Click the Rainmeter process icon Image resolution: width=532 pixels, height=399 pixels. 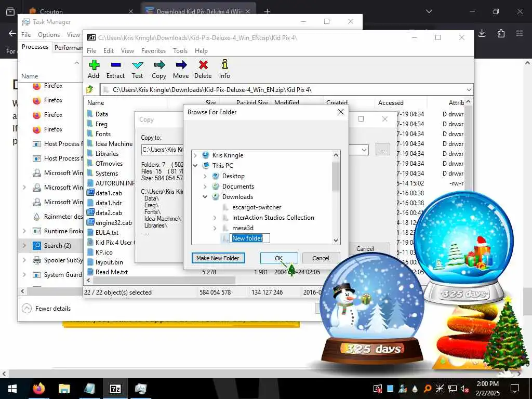click(x=37, y=217)
